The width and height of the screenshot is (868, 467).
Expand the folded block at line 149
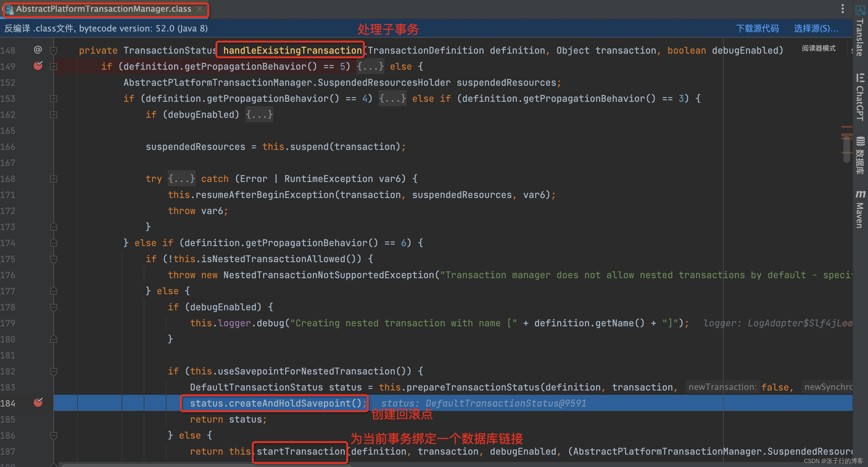pos(53,67)
